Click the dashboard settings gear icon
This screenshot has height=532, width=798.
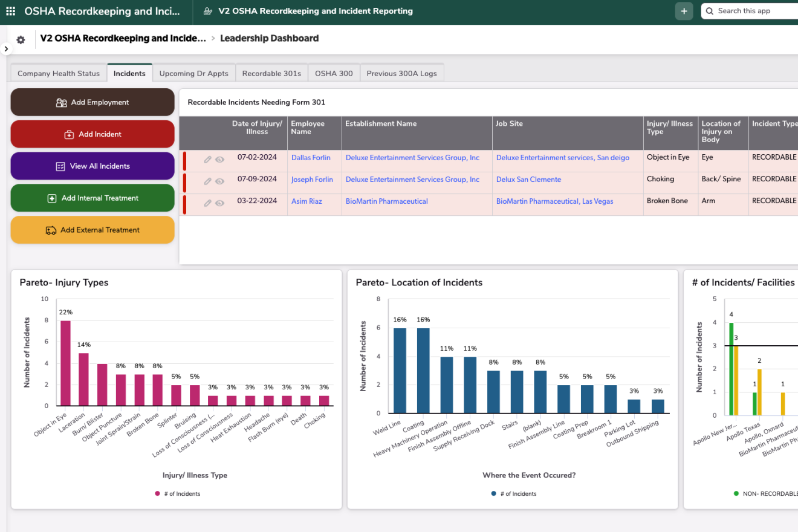[x=21, y=40]
